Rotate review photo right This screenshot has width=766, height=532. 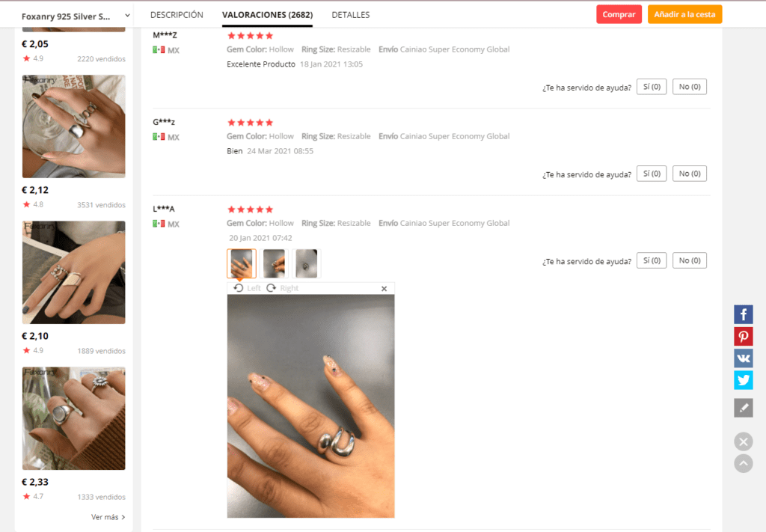pos(282,288)
